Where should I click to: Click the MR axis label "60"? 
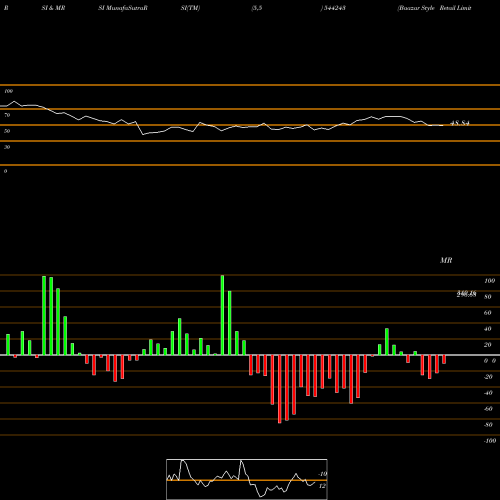(487, 313)
